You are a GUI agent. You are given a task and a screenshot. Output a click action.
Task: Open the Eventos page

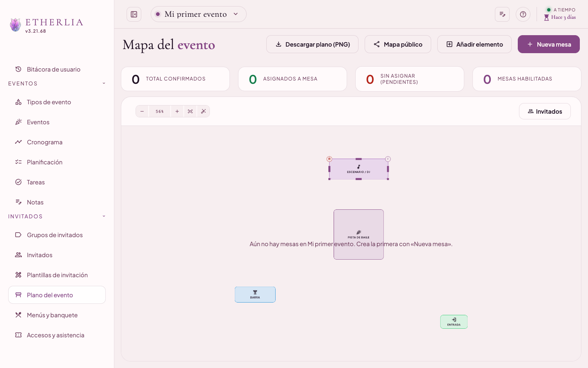pos(57,122)
